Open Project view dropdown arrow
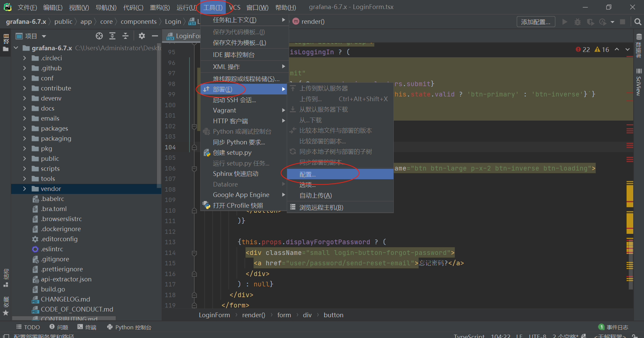Image resolution: width=644 pixels, height=338 pixels. pos(44,36)
